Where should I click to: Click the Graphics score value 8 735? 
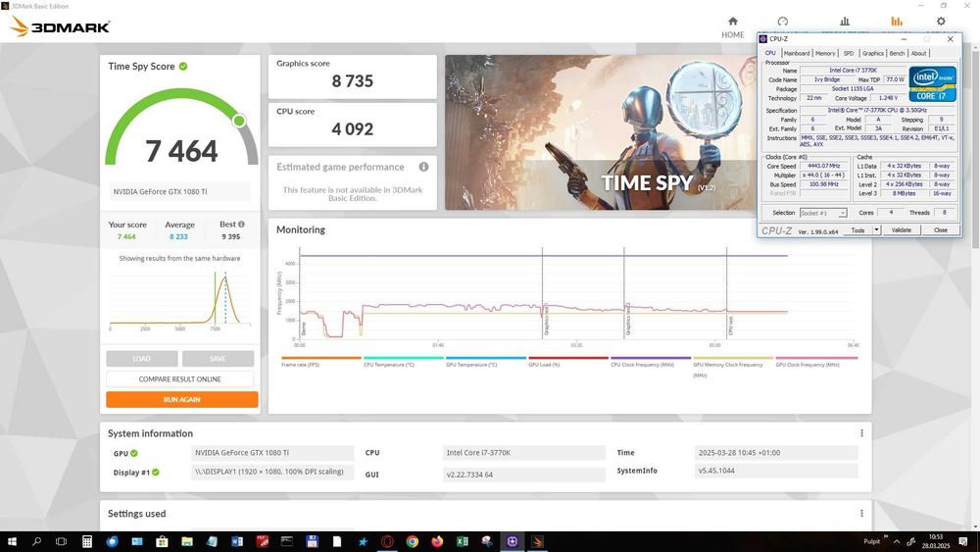[353, 81]
